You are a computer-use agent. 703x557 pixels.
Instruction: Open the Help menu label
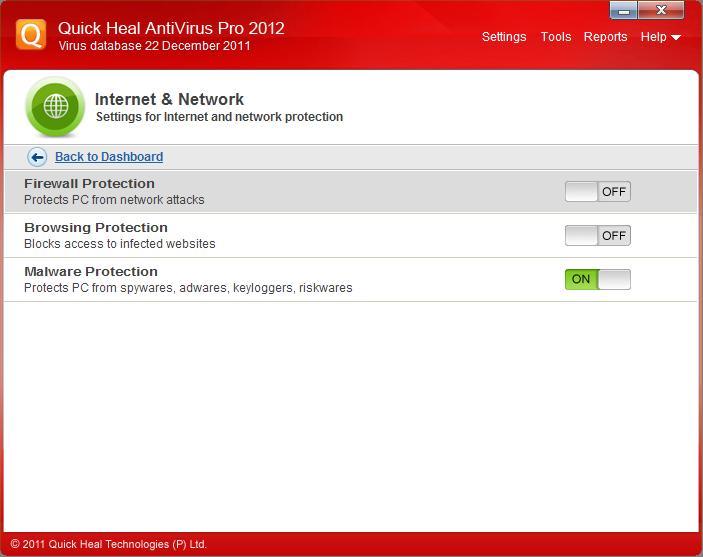[x=653, y=37]
